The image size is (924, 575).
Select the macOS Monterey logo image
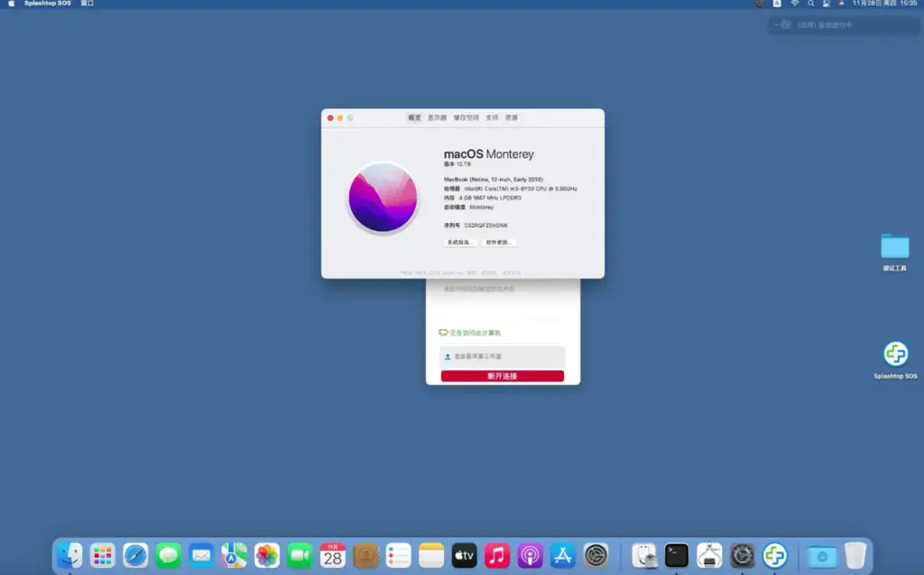(383, 198)
